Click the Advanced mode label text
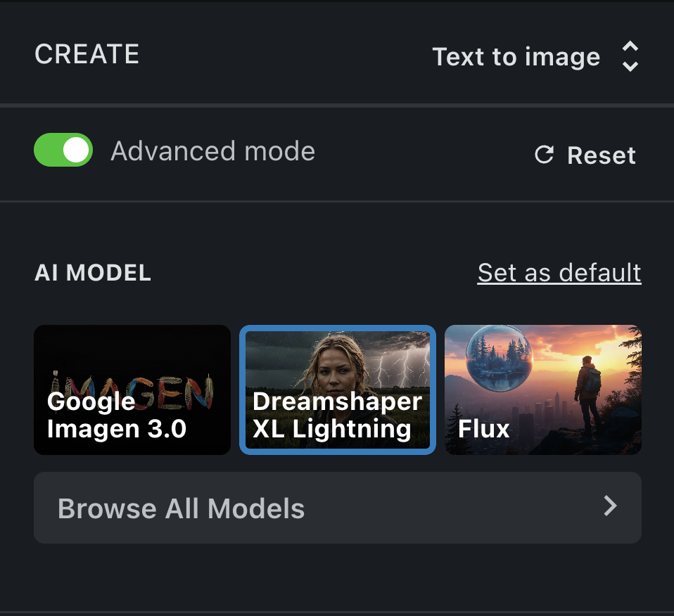The width and height of the screenshot is (674, 616). pyautogui.click(x=212, y=151)
